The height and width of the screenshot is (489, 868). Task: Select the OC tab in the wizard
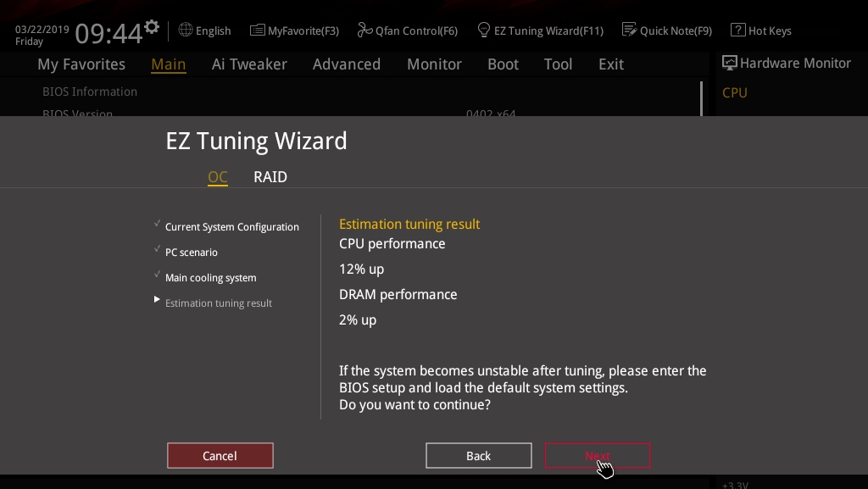(218, 177)
